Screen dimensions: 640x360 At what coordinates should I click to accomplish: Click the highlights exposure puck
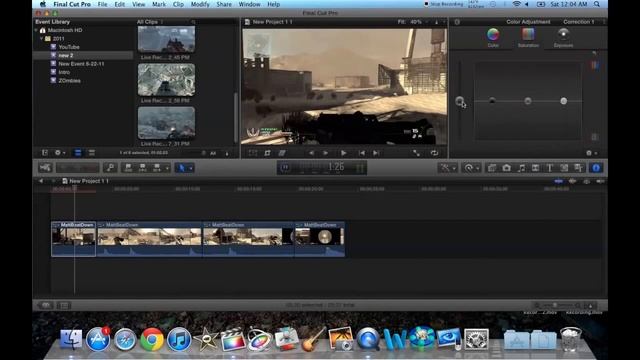pyautogui.click(x=564, y=100)
